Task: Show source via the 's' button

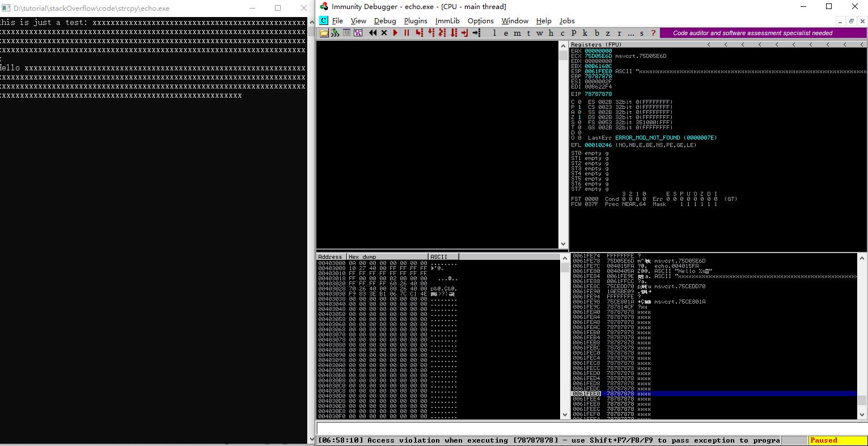Action: click(642, 33)
